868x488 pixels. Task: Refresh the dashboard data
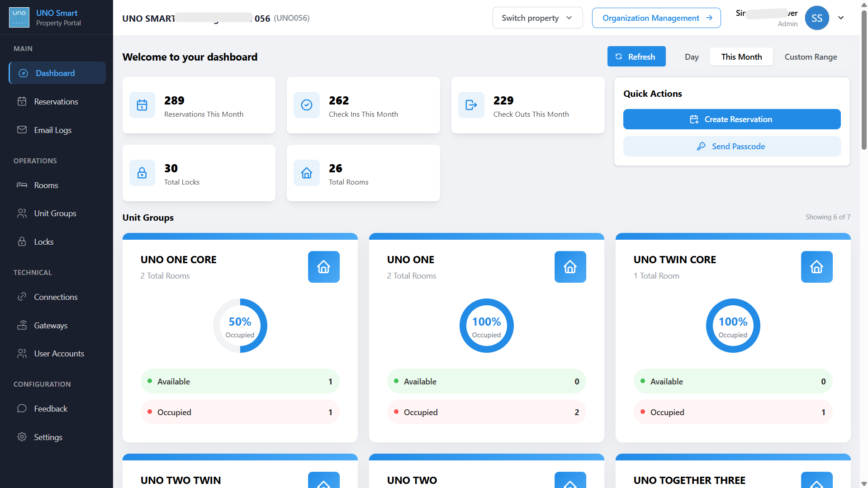[x=636, y=57]
